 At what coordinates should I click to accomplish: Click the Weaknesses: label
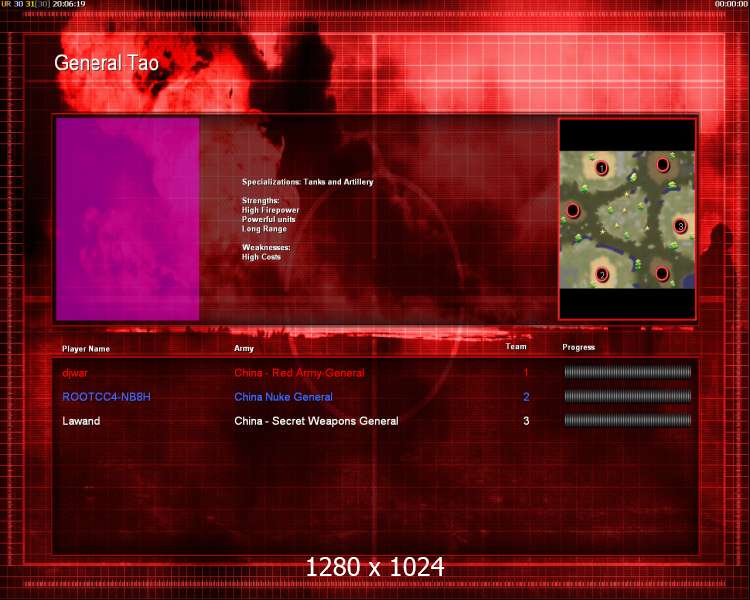(x=266, y=247)
